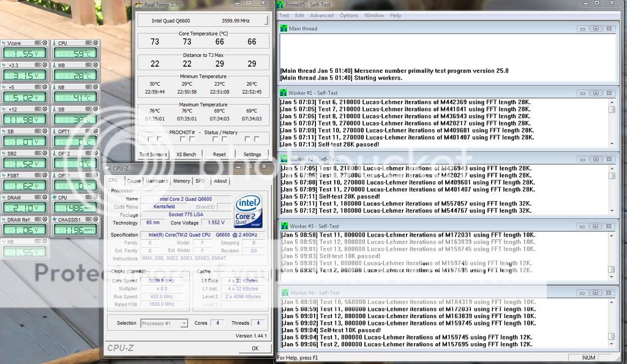The height and width of the screenshot is (364, 627).
Task: Click the Intel Core 2 Quad logo
Action: (248, 211)
